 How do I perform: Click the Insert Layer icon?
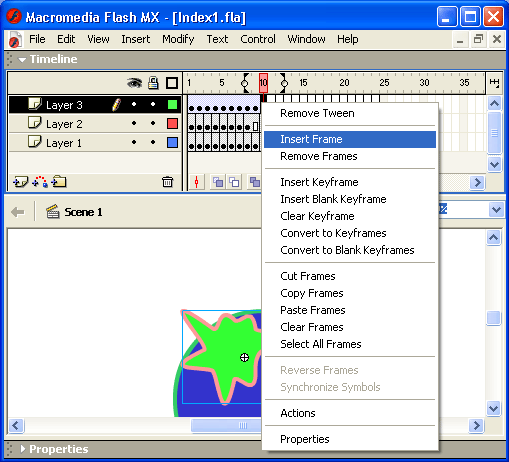click(x=20, y=182)
